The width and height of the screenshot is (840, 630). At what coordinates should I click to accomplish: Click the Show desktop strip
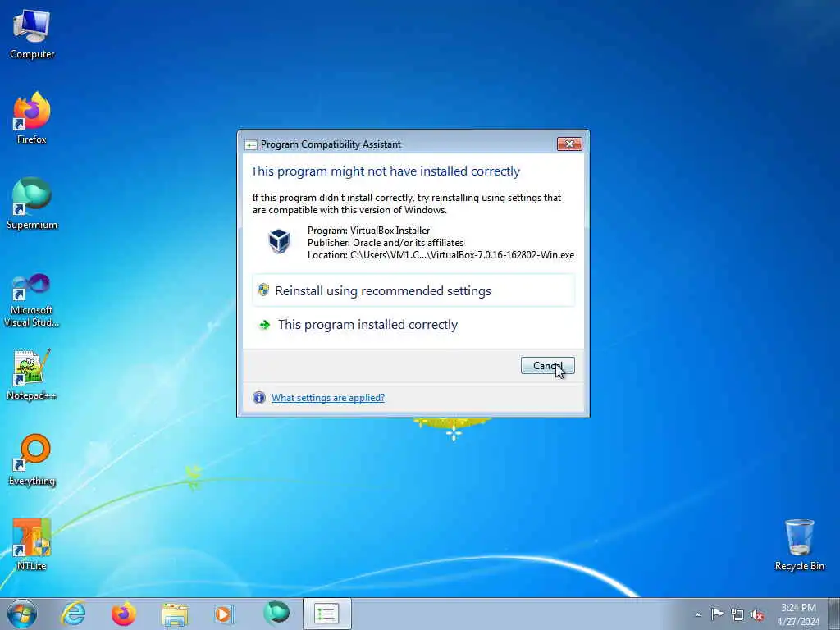point(834,614)
